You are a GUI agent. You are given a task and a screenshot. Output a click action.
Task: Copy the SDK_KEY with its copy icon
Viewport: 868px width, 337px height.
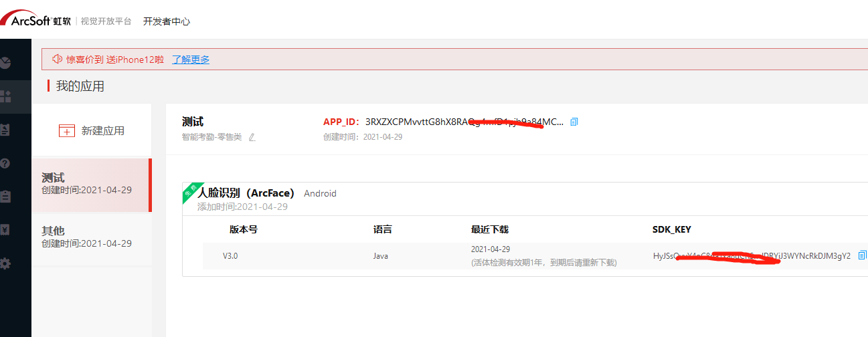coord(863,255)
